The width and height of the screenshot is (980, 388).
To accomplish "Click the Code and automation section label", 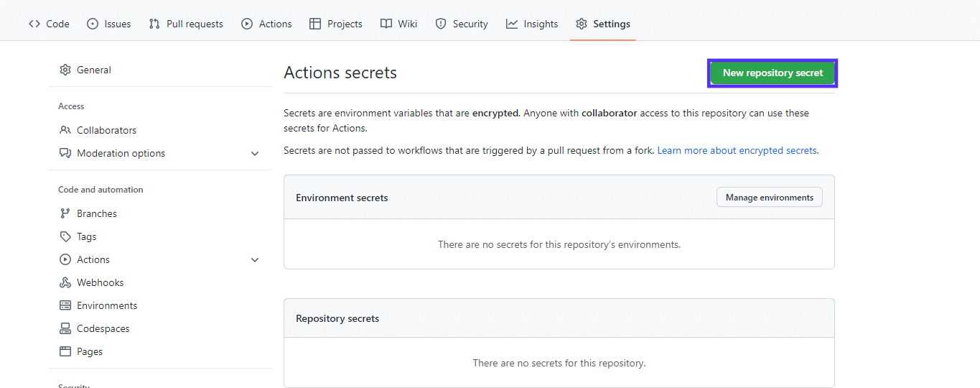I will (101, 190).
